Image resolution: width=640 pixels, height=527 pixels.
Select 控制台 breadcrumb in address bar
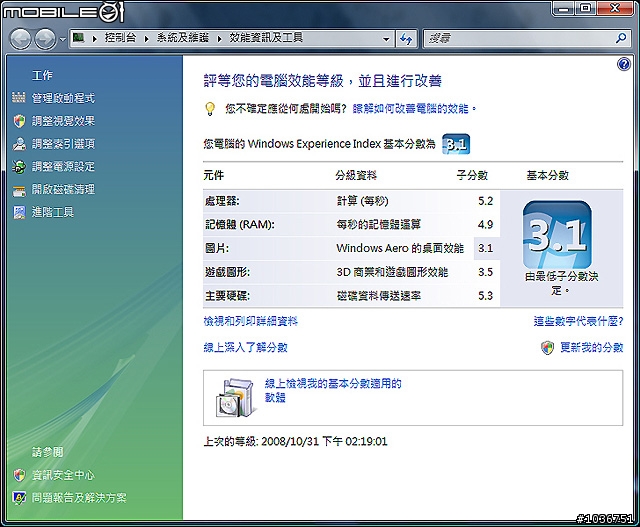[x=120, y=38]
